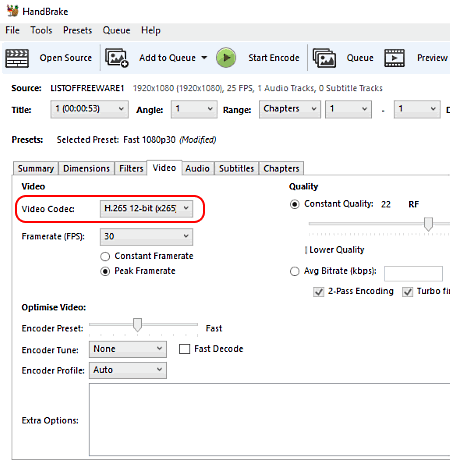
Task: Select the Constant Framerate radio button
Action: tap(105, 256)
